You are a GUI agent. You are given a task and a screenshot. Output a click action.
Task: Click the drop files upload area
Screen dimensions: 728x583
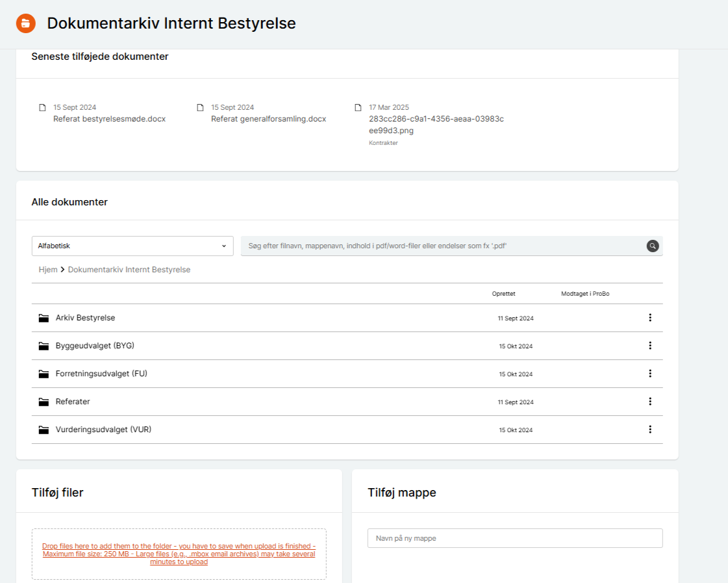(x=179, y=554)
